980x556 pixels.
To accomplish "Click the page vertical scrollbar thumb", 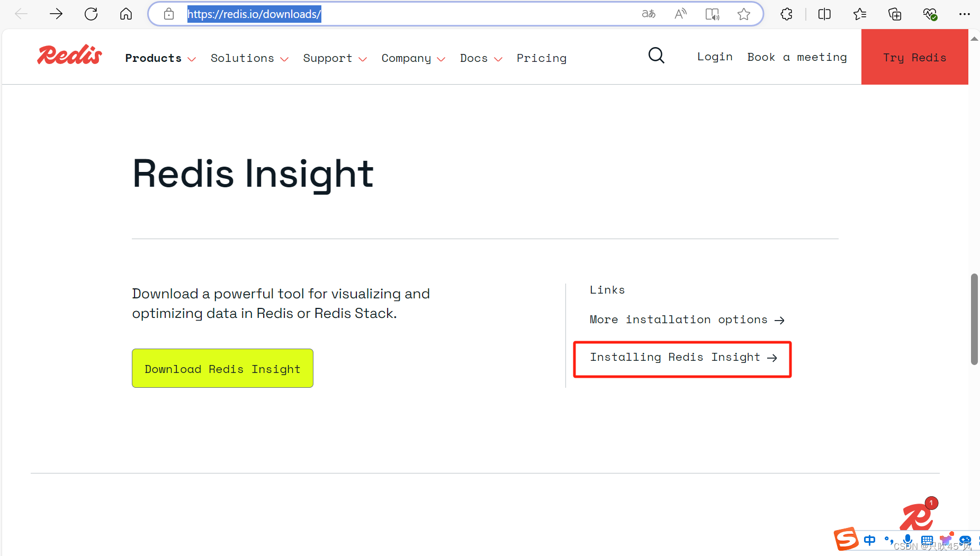I will coord(974,319).
